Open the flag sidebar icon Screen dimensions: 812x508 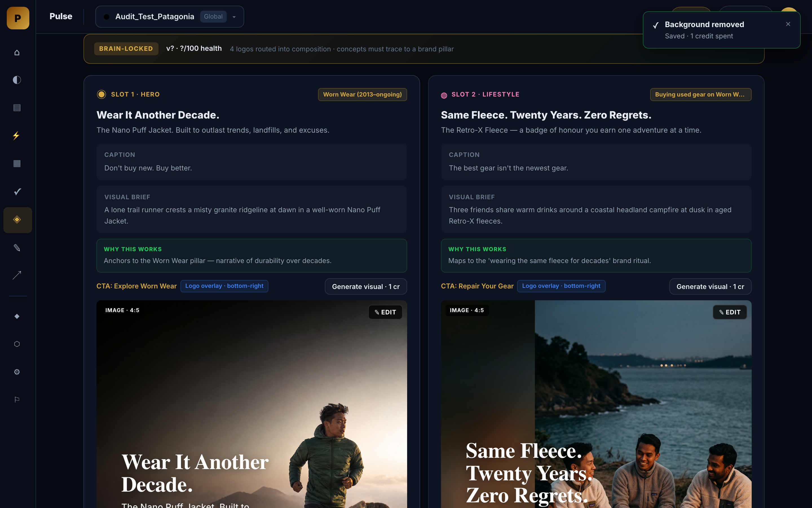(17, 399)
